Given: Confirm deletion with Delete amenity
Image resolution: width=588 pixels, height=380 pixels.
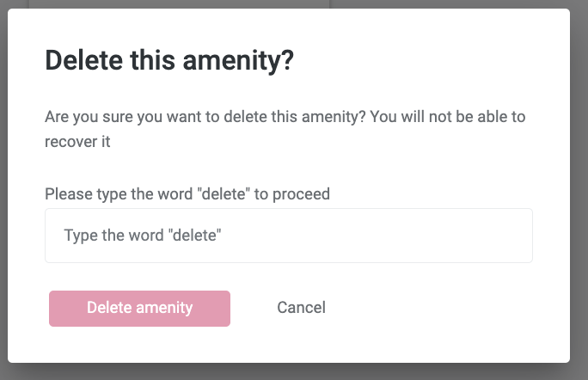Looking at the screenshot, I should (x=139, y=308).
